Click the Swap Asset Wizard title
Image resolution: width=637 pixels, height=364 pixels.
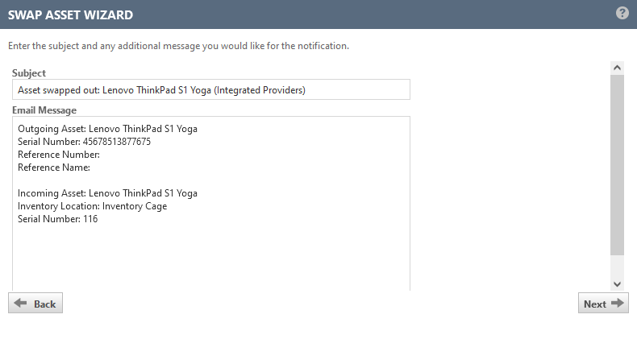71,14
